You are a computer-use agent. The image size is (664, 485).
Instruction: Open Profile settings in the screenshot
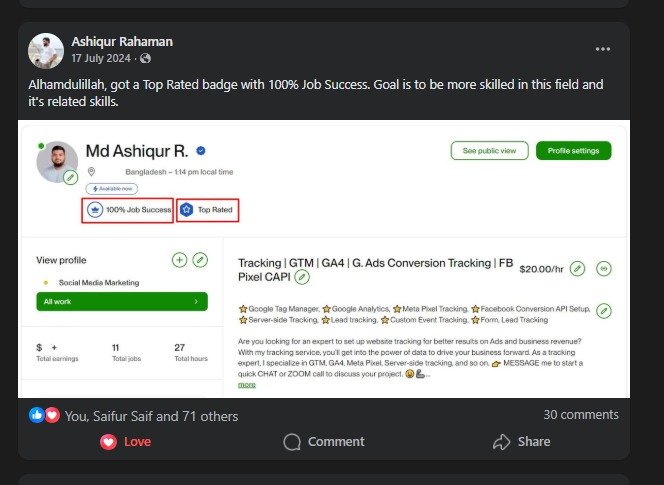(573, 151)
